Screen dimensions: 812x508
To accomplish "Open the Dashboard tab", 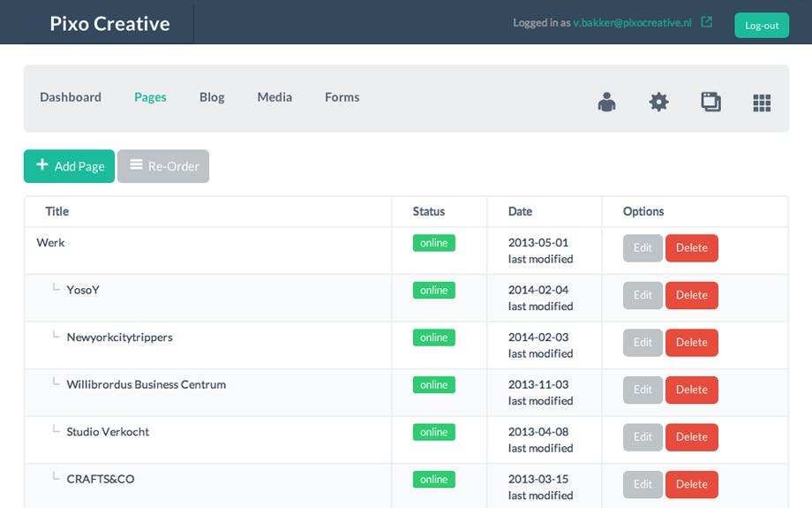I will (71, 97).
